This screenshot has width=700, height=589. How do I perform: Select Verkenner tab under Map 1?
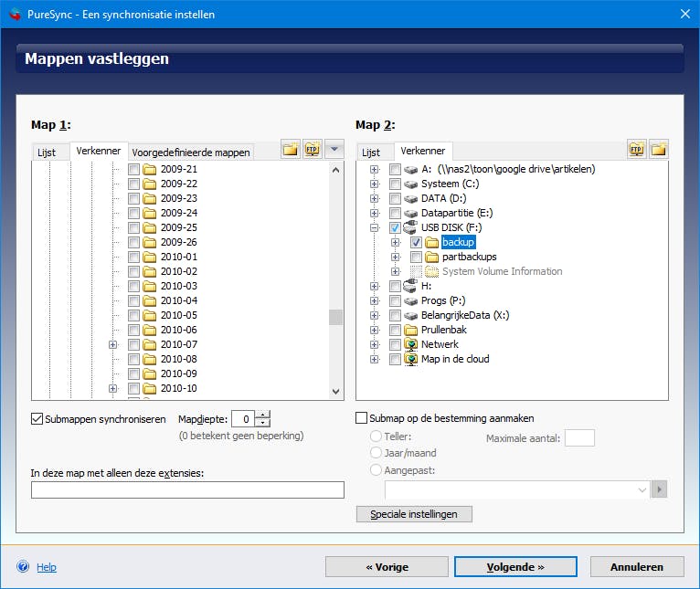pyautogui.click(x=99, y=151)
